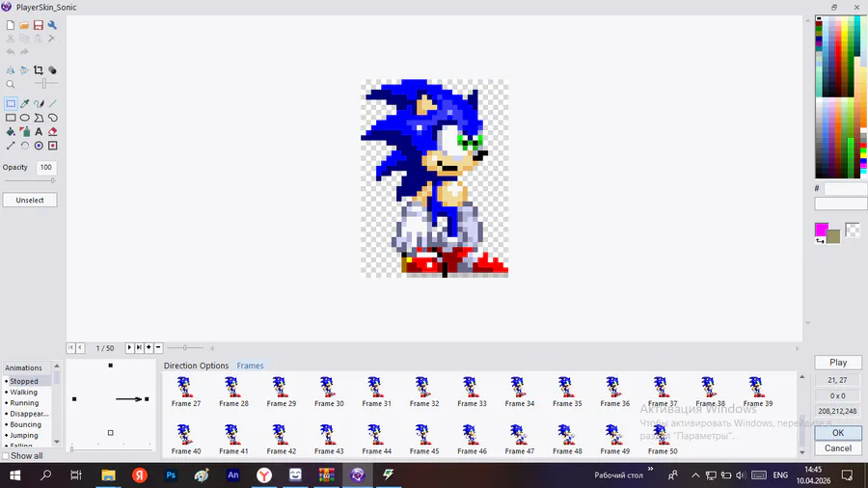868x488 pixels.
Task: Flip the image vertically
Action: click(24, 70)
